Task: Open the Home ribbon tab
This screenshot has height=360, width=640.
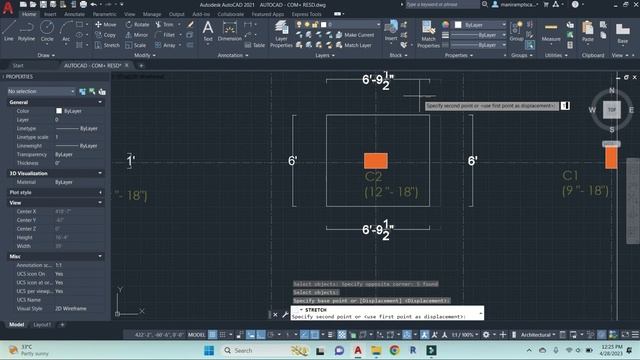Action: pos(29,14)
